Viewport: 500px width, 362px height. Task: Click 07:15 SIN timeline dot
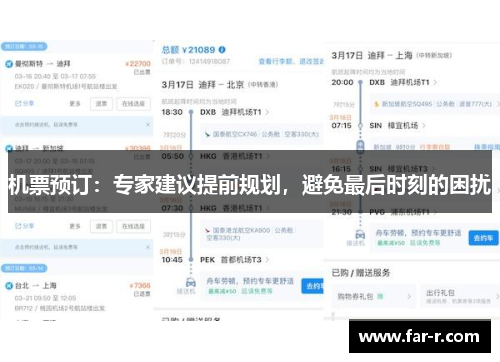pyautogui.click(x=360, y=126)
